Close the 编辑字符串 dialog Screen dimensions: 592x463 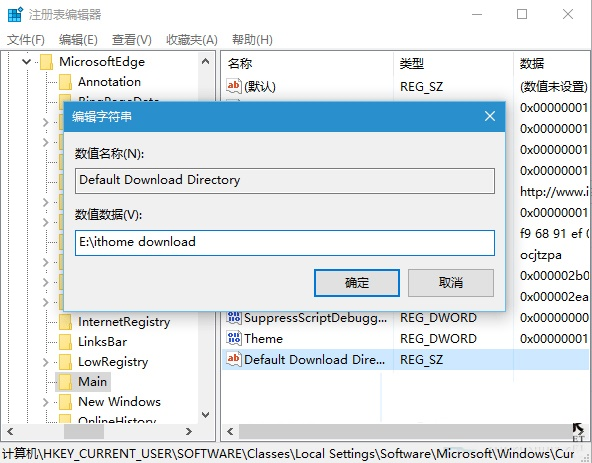[x=490, y=116]
